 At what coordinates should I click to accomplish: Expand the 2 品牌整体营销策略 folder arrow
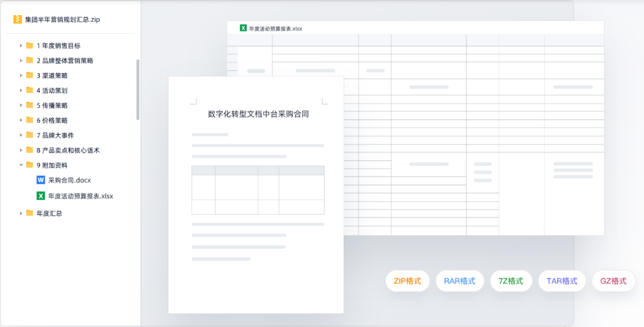tap(21, 60)
